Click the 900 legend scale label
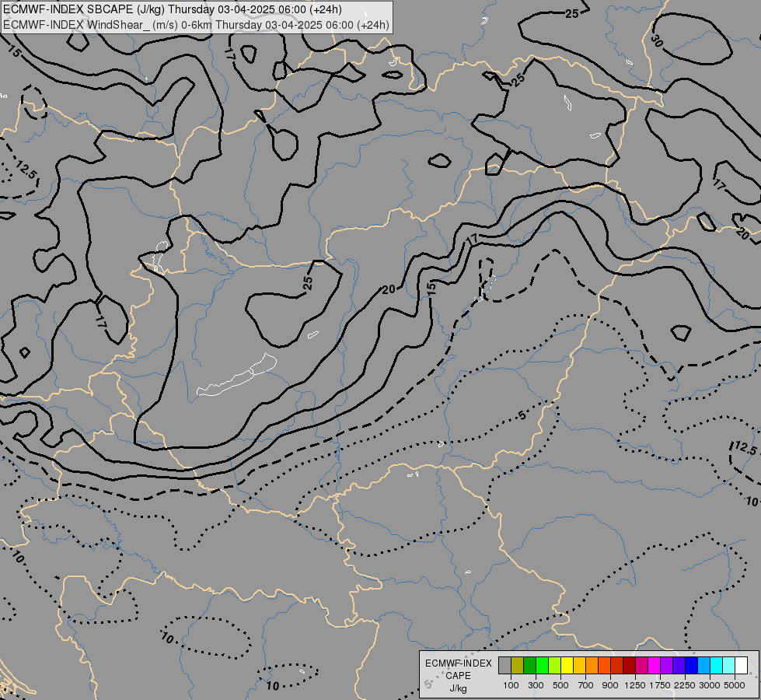This screenshot has width=761, height=700. click(x=610, y=685)
